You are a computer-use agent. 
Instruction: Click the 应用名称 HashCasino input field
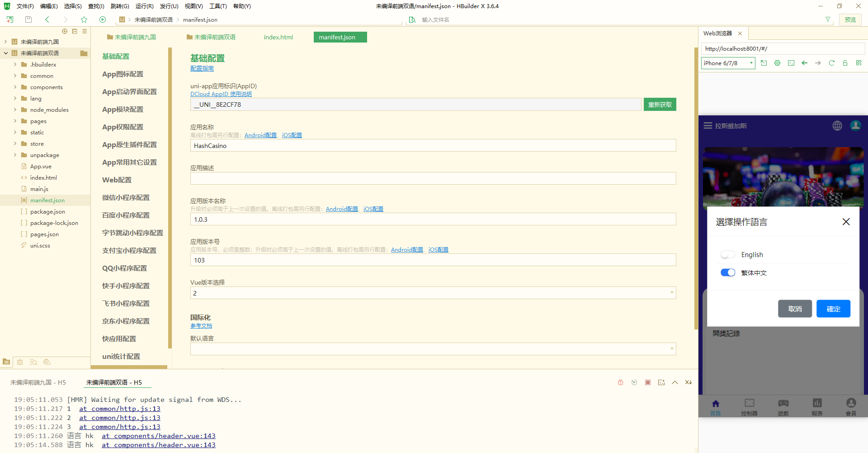click(x=433, y=146)
